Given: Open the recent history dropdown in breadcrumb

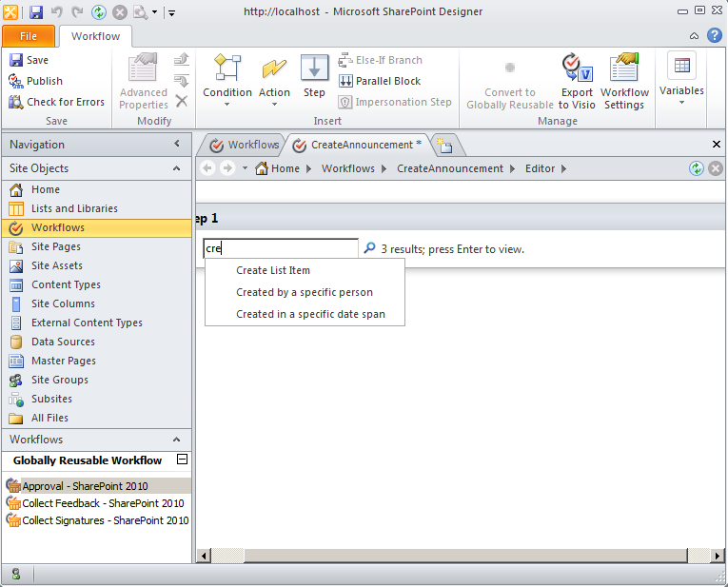Looking at the screenshot, I should pos(245,168).
